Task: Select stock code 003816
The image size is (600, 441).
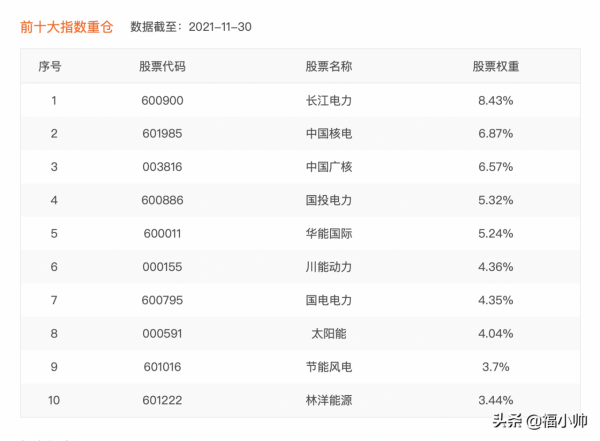Action: click(x=163, y=167)
